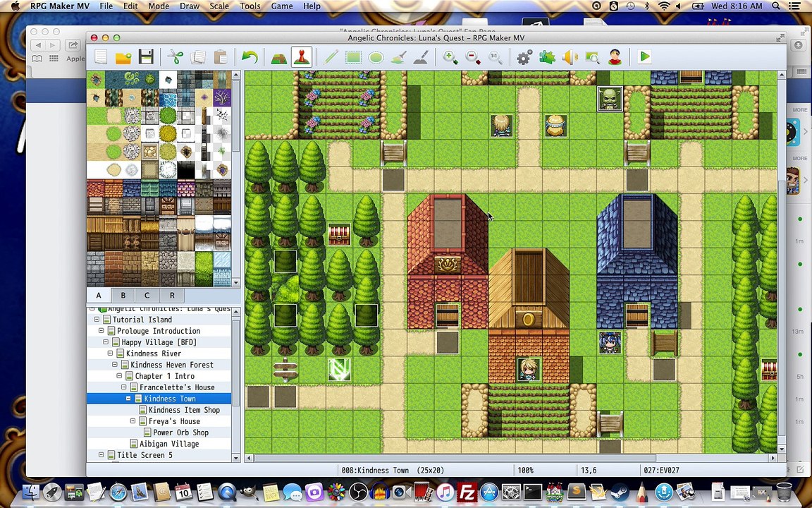Select the treasure chest event among the trees
The width and height of the screenshot is (812, 508).
339,234
